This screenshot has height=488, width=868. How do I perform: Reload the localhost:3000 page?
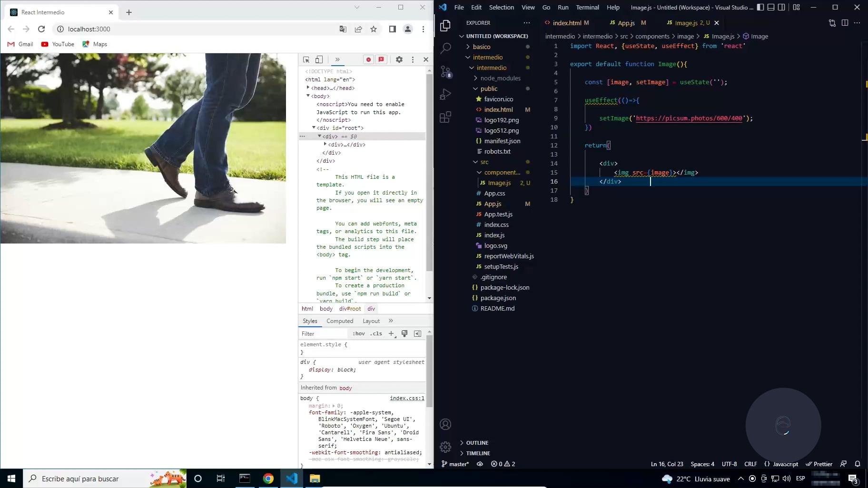pyautogui.click(x=41, y=29)
